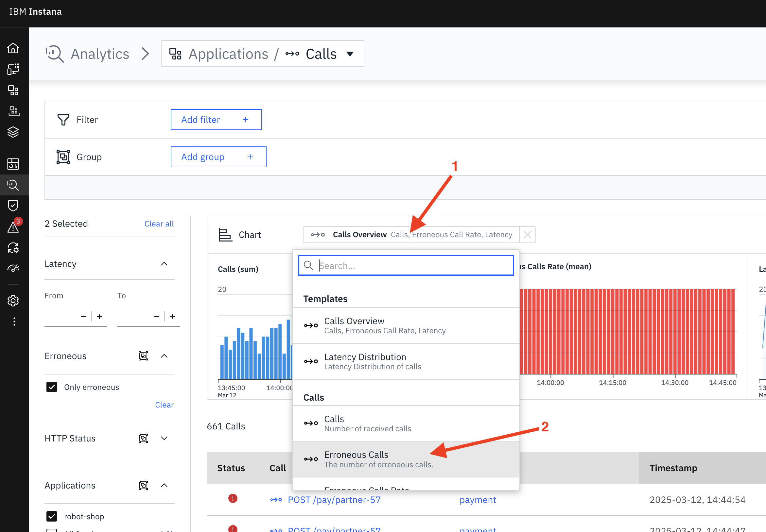Screen dimensions: 766x532
Task: Open the payment service link in first row
Action: coord(478,500)
